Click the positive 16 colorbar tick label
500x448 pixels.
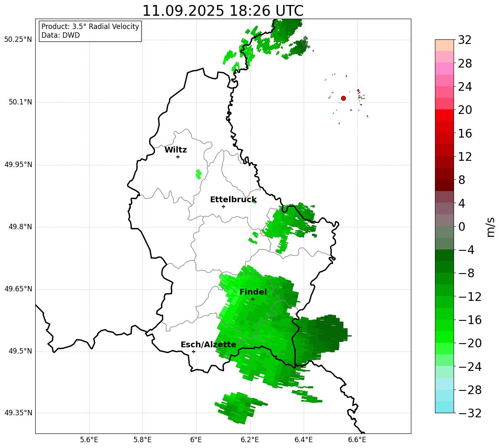pos(465,133)
